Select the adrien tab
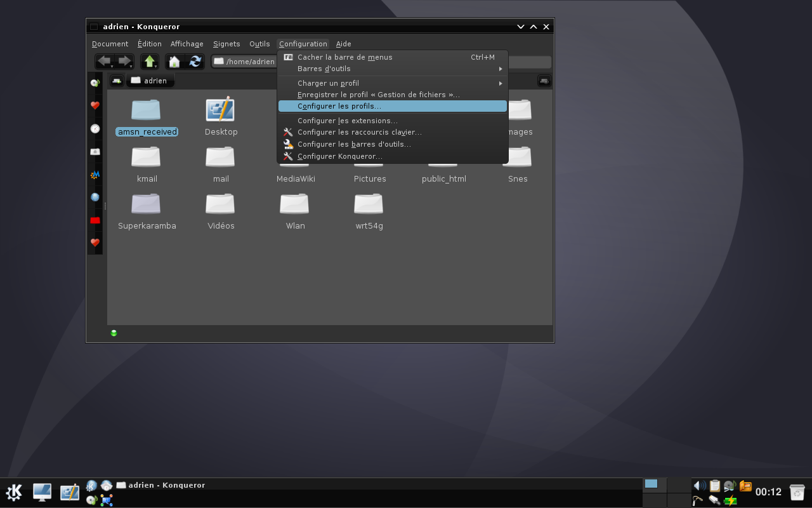812x508 pixels. point(149,81)
